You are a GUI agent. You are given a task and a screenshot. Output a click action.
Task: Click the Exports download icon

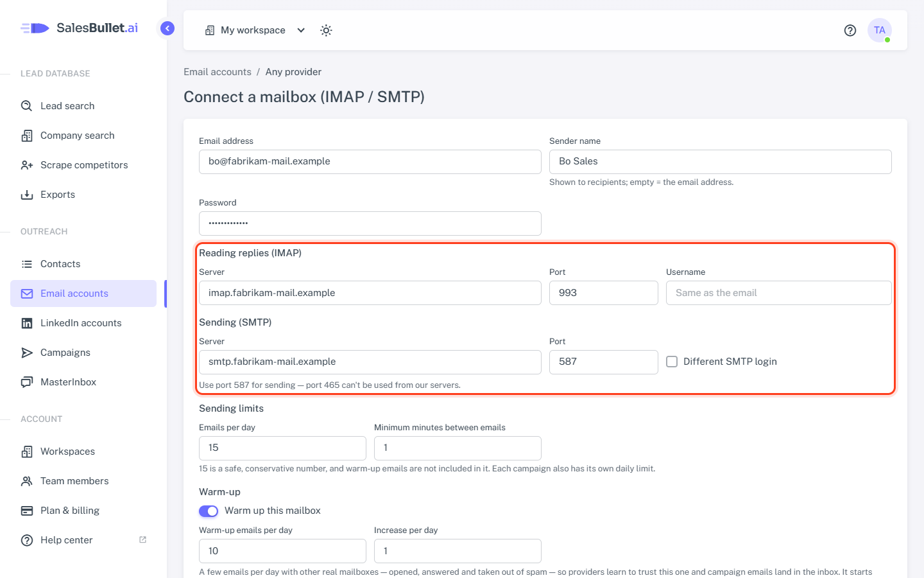point(27,195)
